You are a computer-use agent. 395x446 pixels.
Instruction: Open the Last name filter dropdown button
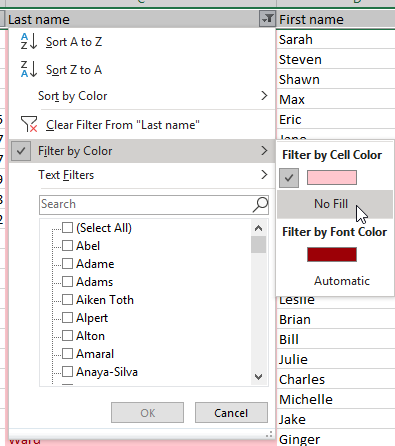[267, 19]
